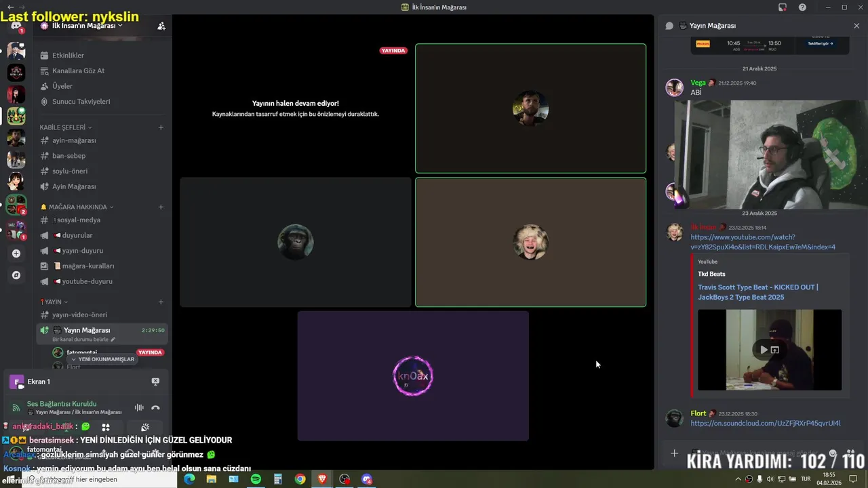
Task: Open Vega's user profile name
Action: pos(698,83)
